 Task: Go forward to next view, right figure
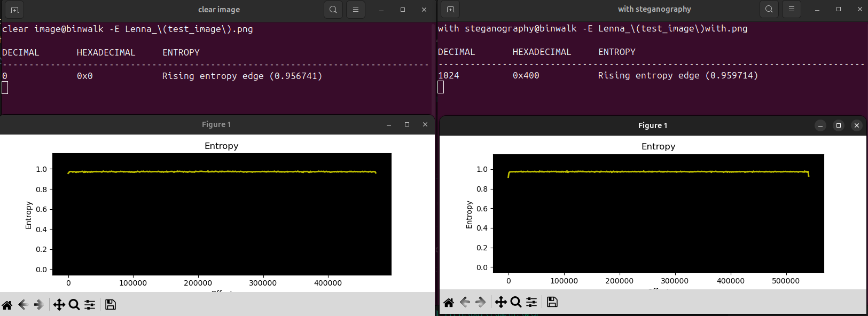click(x=480, y=303)
